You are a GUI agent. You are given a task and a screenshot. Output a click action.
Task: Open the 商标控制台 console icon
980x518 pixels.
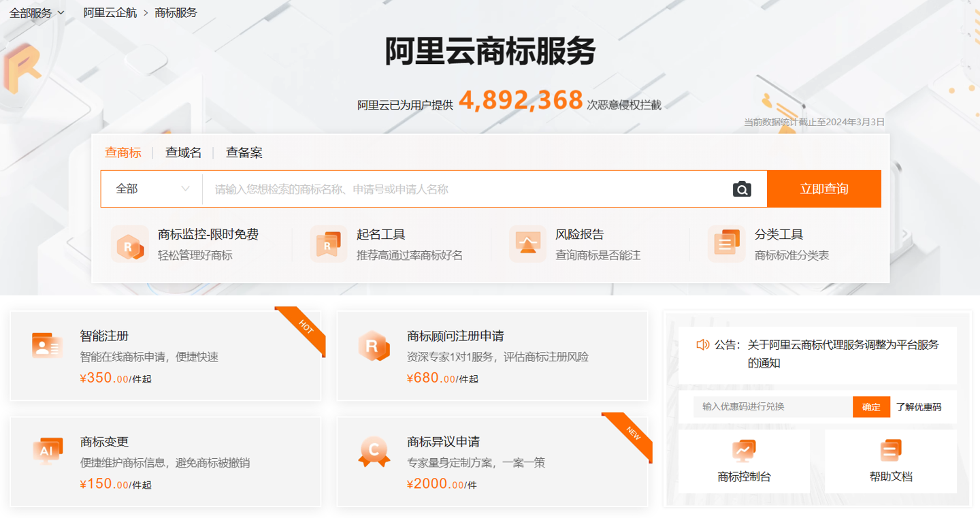click(742, 450)
